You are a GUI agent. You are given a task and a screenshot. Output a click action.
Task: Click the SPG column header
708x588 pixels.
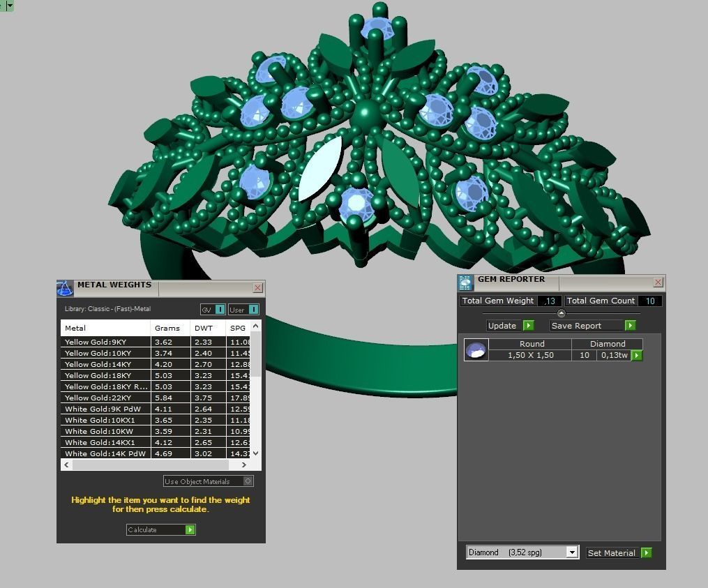coord(238,328)
